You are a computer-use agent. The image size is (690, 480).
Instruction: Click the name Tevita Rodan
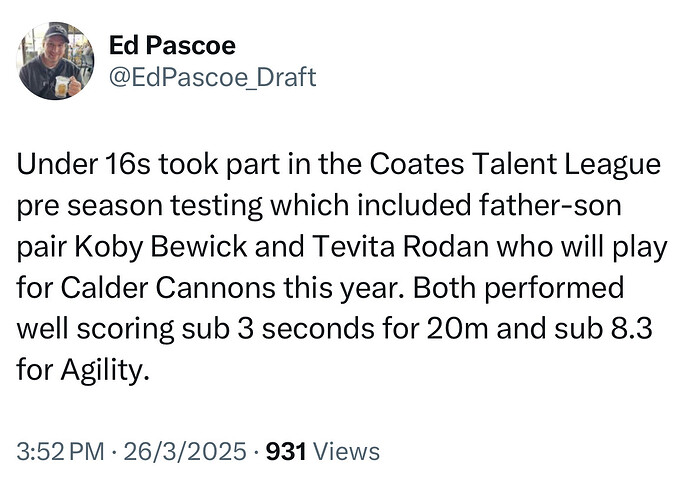pos(400,246)
